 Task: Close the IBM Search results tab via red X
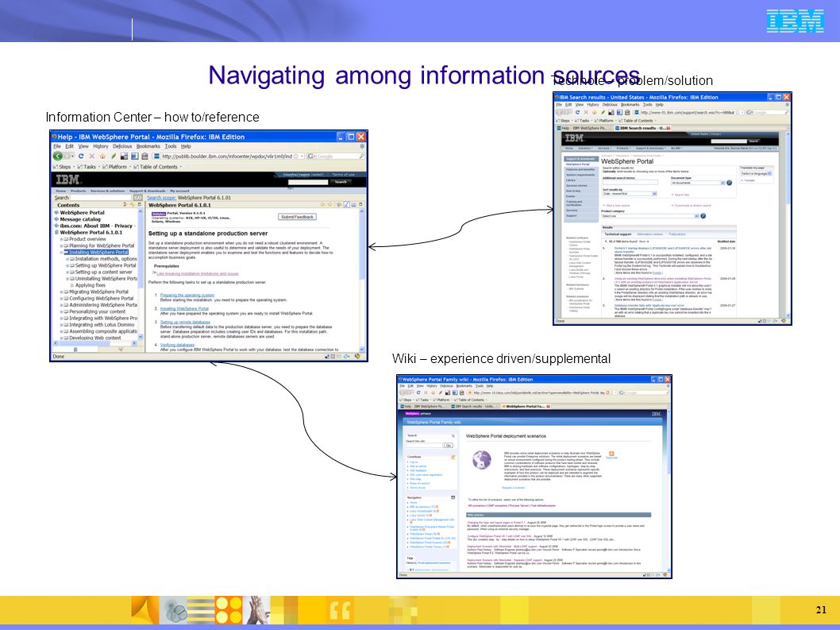[x=668, y=128]
